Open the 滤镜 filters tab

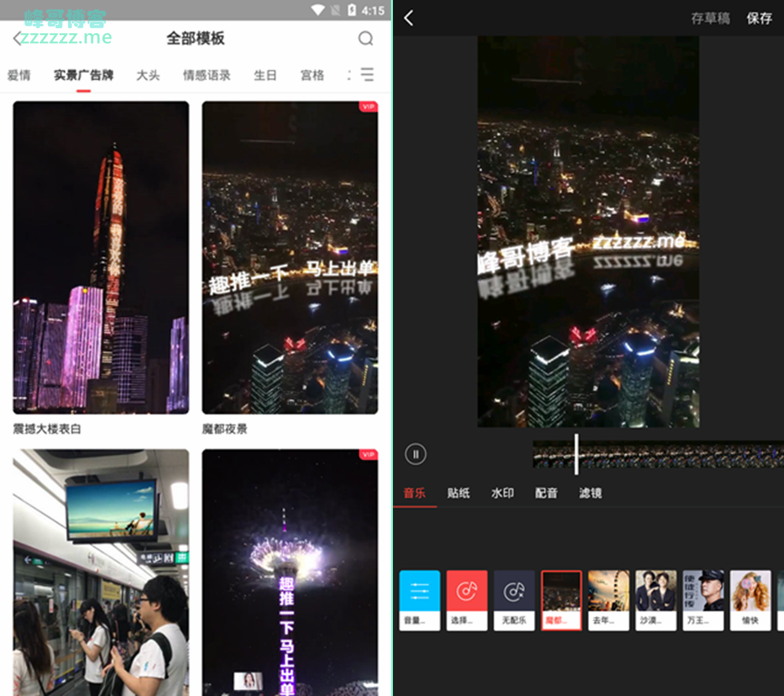[590, 493]
